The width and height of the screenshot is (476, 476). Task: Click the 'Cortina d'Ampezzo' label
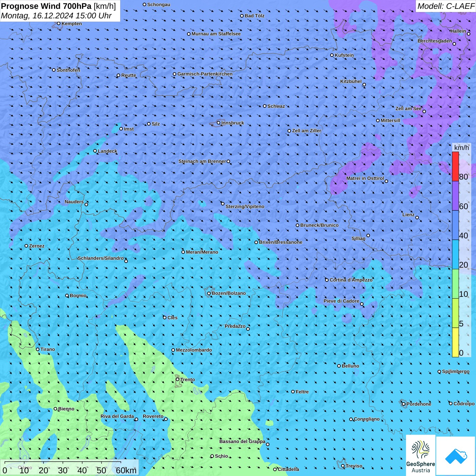click(351, 280)
